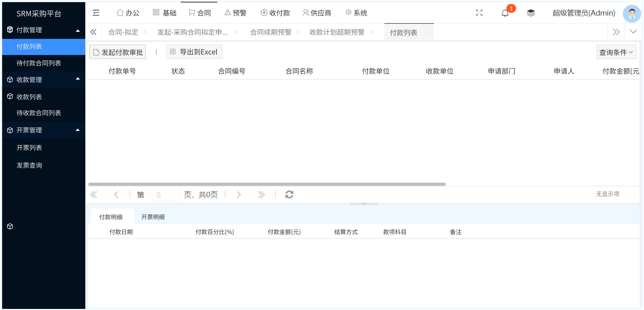Click the refresh icon in pagination
644x310 pixels.
click(x=289, y=194)
